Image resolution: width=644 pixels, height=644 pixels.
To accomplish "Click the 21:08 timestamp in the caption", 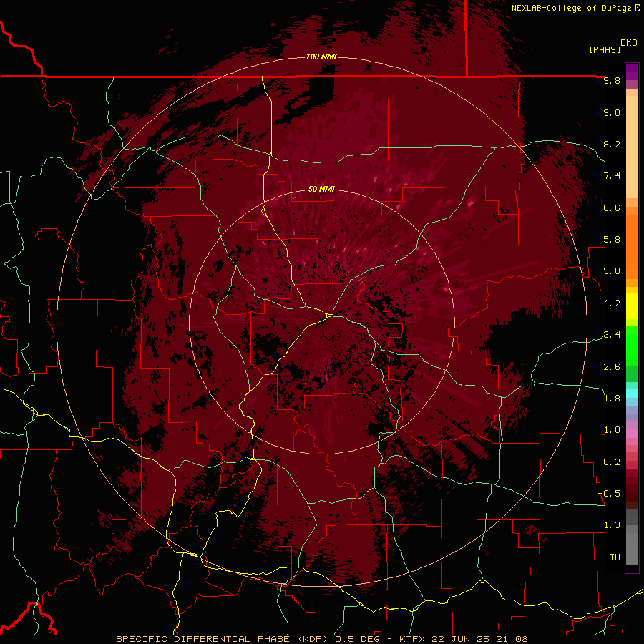I will (512, 639).
